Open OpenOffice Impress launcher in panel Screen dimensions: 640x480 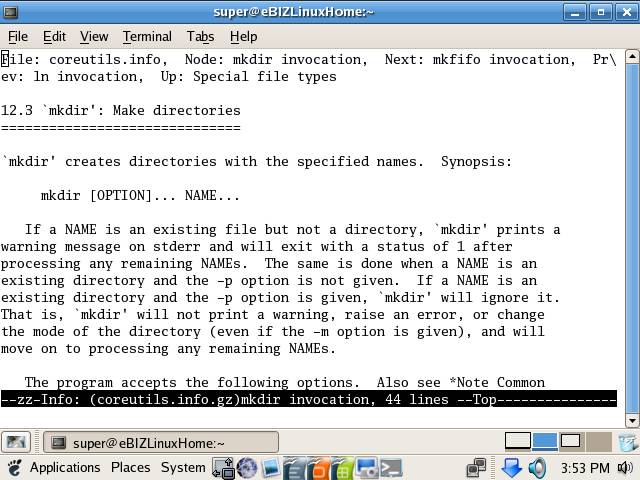pyautogui.click(x=318, y=468)
